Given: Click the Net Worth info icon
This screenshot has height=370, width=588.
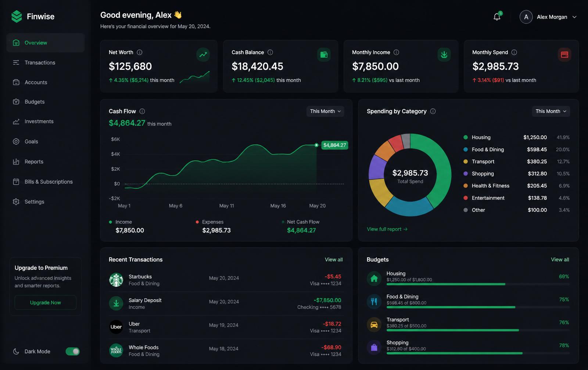Looking at the screenshot, I should 140,52.
